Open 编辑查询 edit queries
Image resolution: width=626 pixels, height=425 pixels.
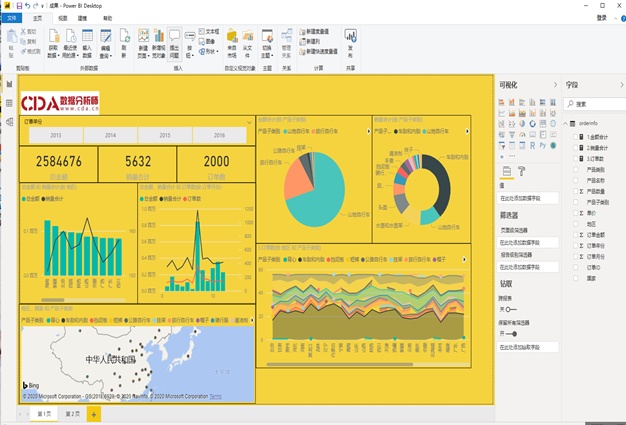105,43
